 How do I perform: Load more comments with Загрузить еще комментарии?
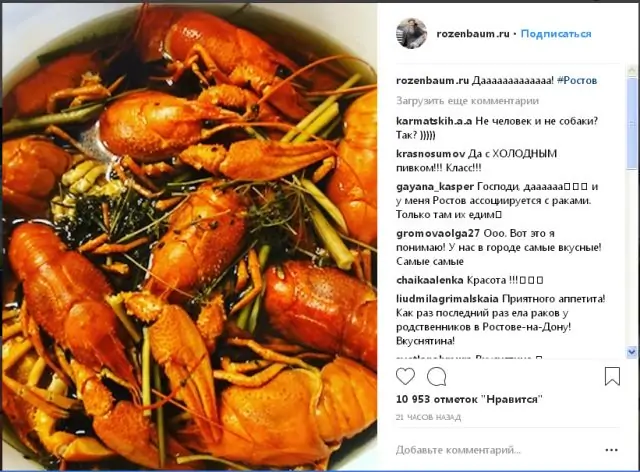tap(467, 100)
